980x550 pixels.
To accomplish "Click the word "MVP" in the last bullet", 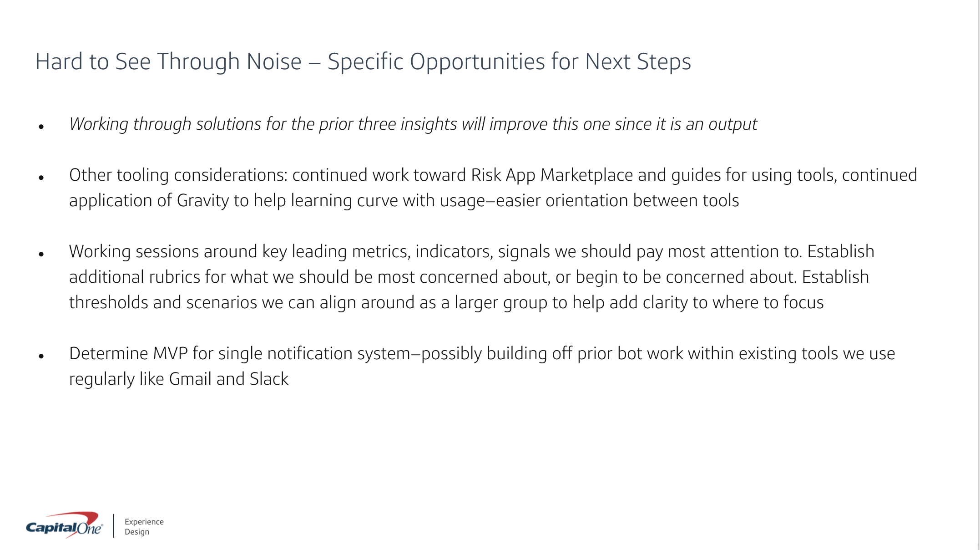I will tap(170, 353).
